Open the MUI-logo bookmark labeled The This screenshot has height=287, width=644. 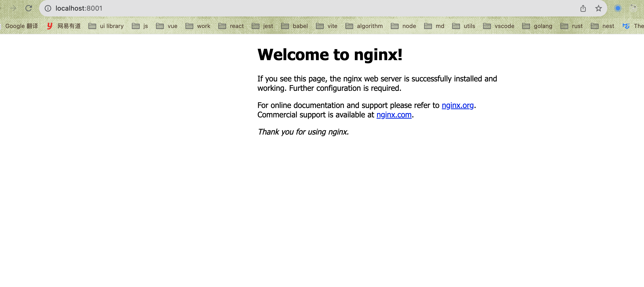633,26
